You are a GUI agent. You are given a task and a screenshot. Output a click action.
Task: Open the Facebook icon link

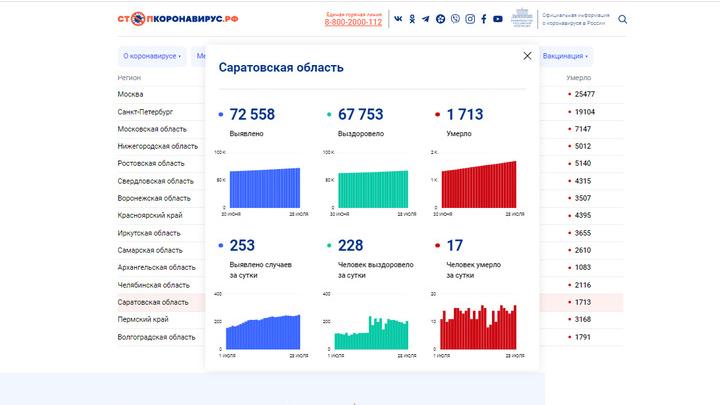(x=484, y=19)
